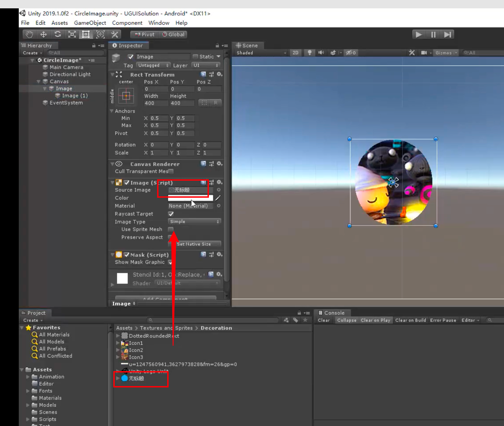Select the Hand tool in toolbar
This screenshot has width=504, height=426.
click(29, 34)
